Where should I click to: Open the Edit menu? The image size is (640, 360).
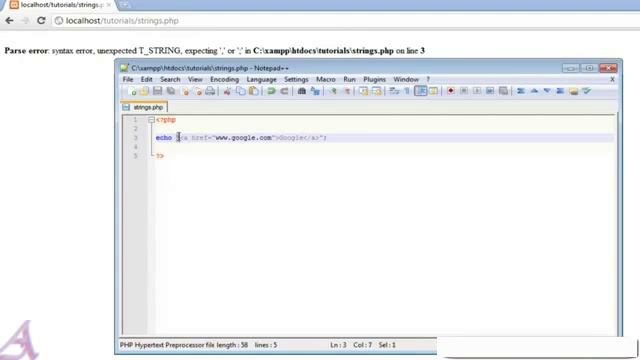pos(147,79)
